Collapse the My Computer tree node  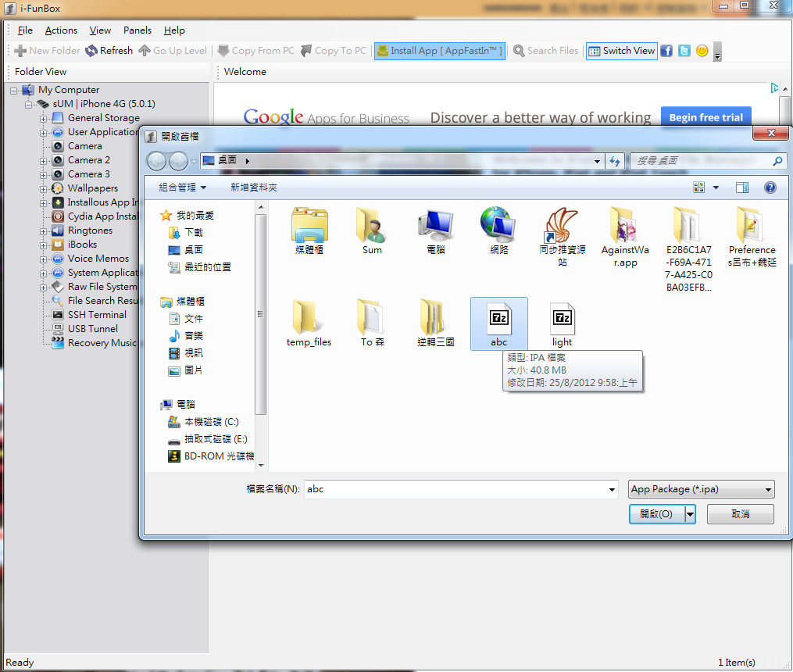point(13,91)
